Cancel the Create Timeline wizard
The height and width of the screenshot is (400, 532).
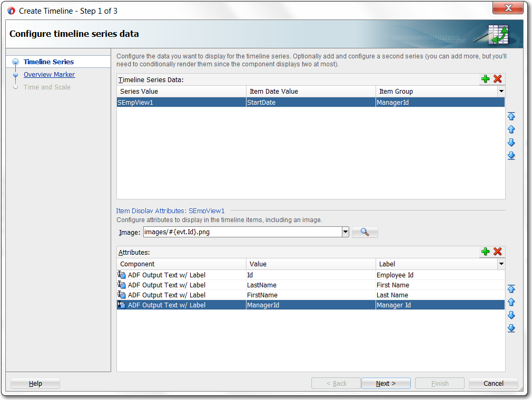(x=494, y=383)
